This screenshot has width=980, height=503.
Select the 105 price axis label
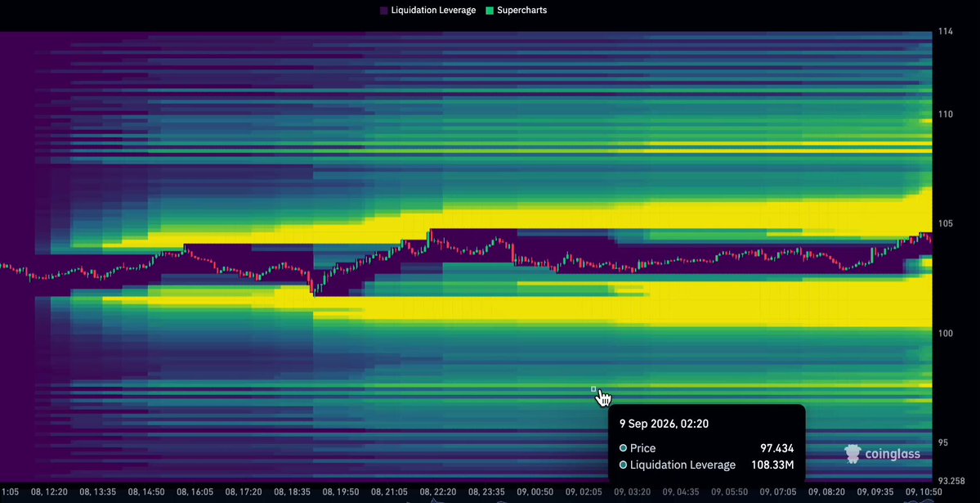pos(945,223)
